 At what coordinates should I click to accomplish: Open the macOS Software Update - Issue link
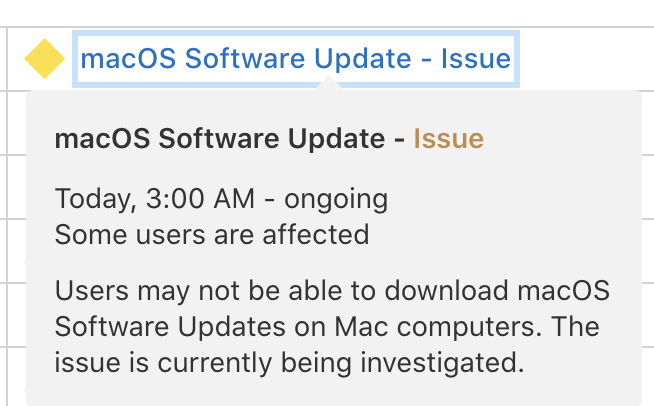pos(295,59)
